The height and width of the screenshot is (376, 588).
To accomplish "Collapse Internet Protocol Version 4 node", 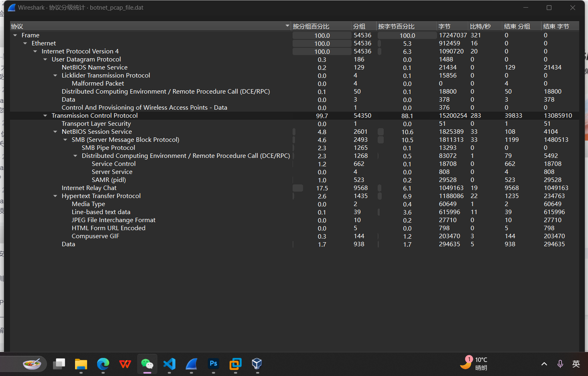I will pyautogui.click(x=35, y=51).
